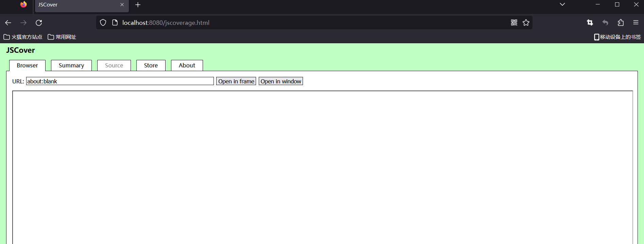The image size is (644, 244).
Task: Reload the page with the refresh icon
Action: point(39,23)
